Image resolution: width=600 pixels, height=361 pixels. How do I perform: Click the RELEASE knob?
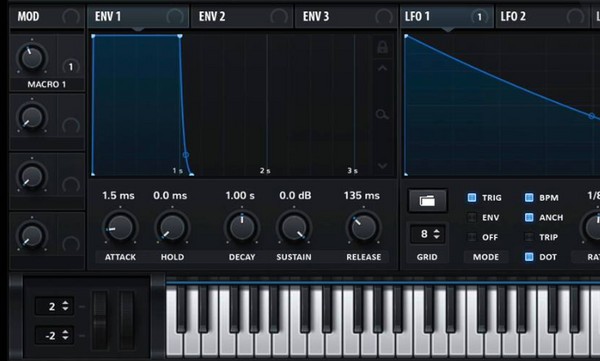[x=364, y=227]
